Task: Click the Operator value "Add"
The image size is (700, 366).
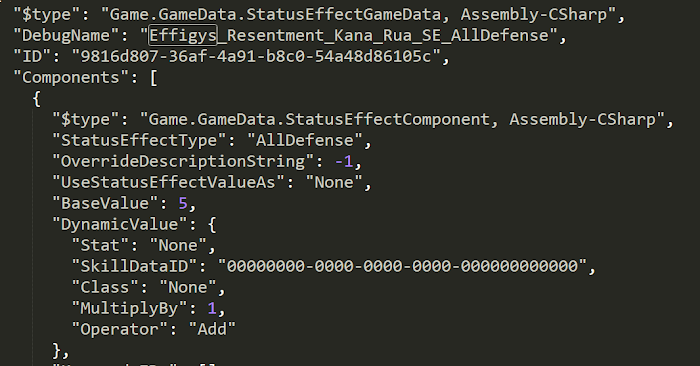Action: pyautogui.click(x=212, y=329)
